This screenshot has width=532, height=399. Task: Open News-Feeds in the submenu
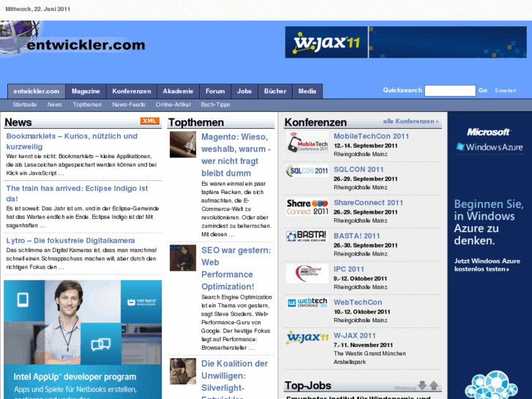[x=129, y=105]
